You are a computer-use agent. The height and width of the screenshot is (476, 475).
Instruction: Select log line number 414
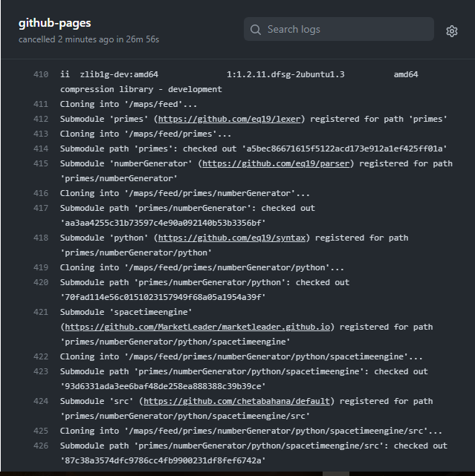(41, 149)
